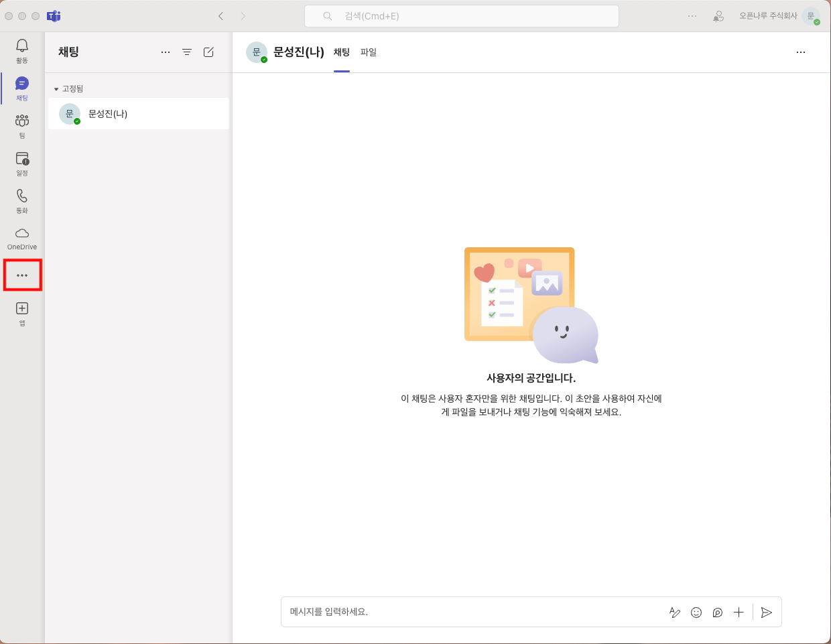Click the 검색 search field
Image resolution: width=831 pixels, height=644 pixels.
pos(461,16)
